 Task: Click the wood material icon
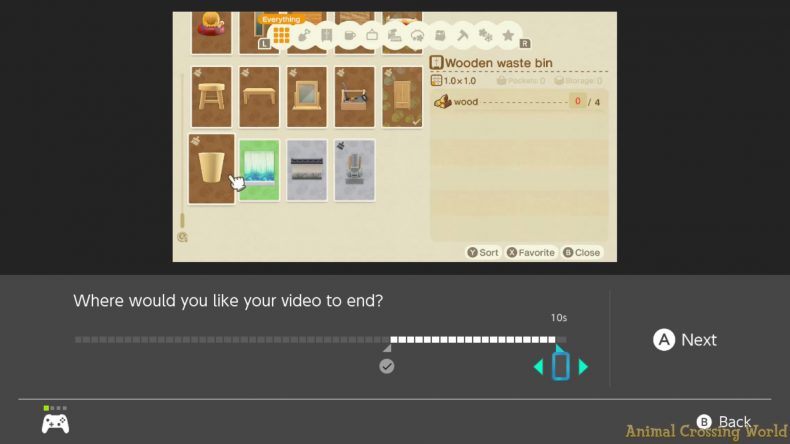click(x=442, y=102)
